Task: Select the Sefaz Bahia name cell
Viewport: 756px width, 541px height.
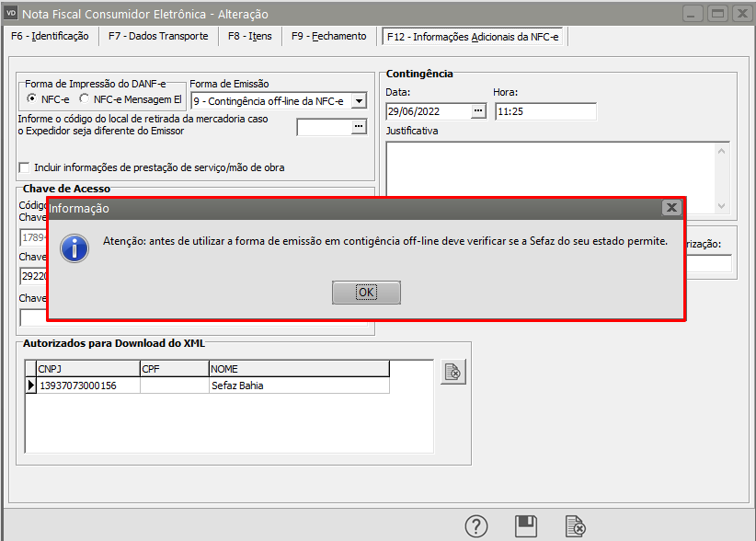Action: click(299, 386)
